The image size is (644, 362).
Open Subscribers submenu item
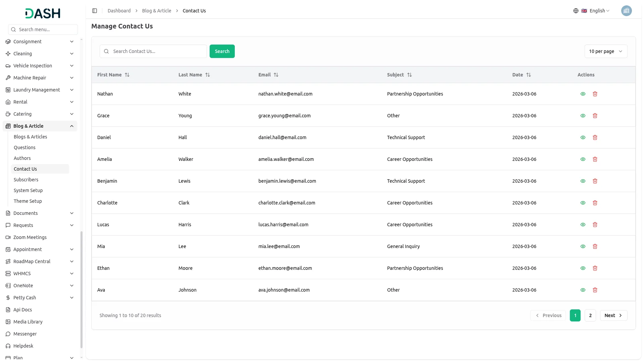[26, 180]
